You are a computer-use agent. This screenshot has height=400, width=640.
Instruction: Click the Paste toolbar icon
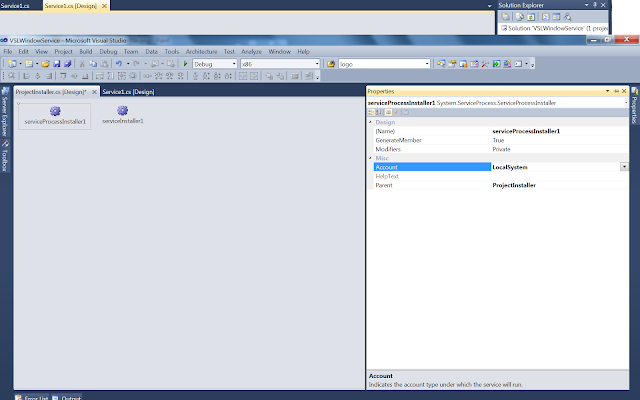(104, 64)
